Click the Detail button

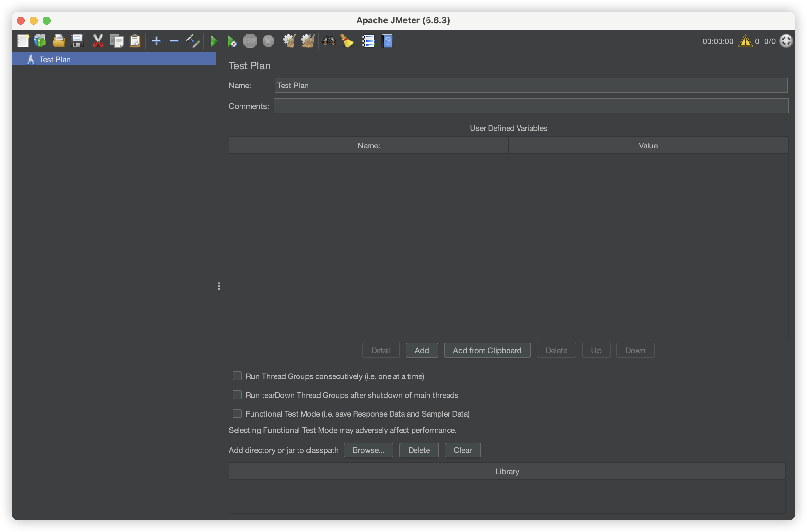click(x=381, y=350)
